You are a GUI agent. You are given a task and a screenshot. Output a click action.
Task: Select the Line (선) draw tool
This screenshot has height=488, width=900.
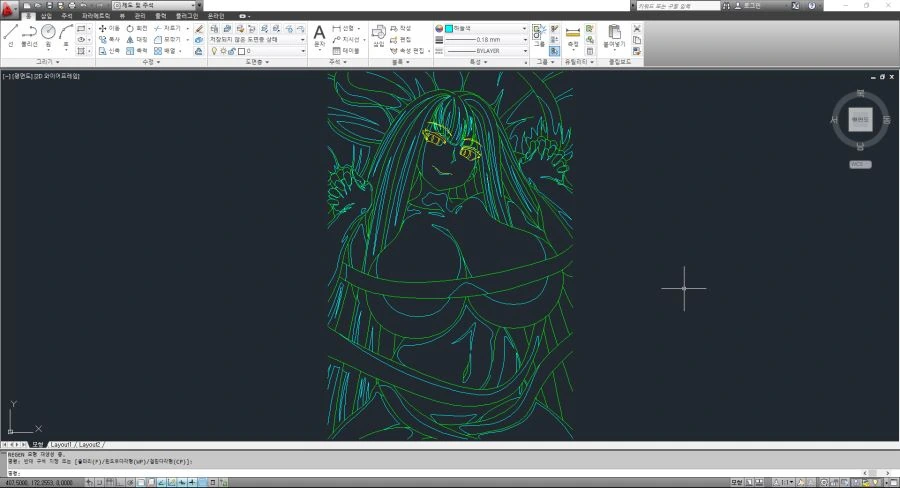[x=10, y=36]
